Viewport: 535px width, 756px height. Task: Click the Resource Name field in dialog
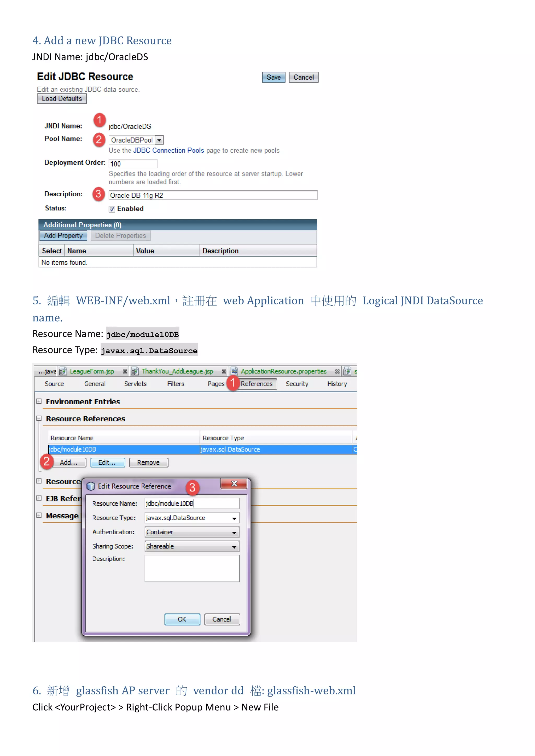(x=192, y=504)
